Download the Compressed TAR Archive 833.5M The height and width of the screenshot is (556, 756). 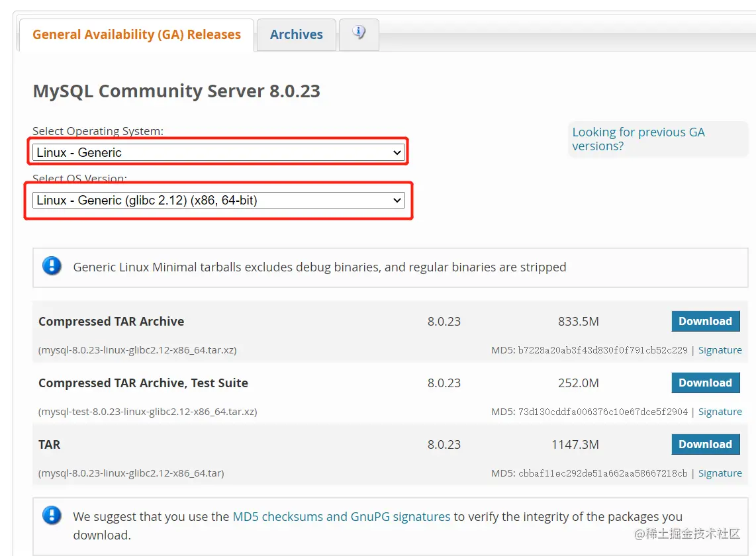point(706,321)
